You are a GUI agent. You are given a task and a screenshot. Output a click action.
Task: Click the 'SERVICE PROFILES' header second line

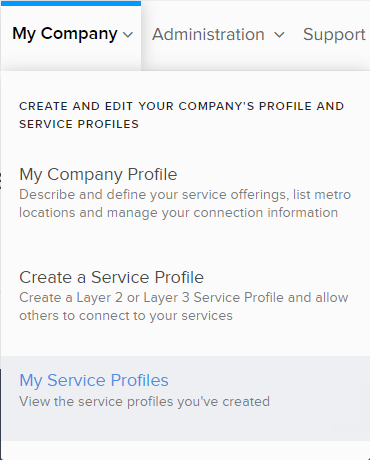pyautogui.click(x=79, y=124)
